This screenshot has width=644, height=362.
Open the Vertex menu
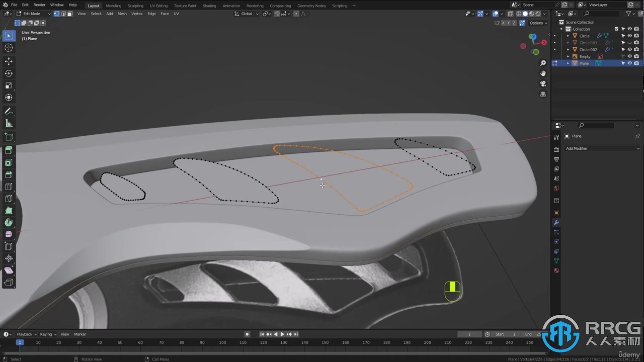pos(137,14)
